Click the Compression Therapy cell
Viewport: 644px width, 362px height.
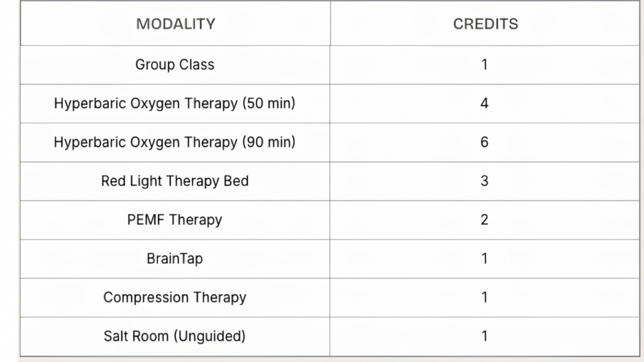(175, 297)
